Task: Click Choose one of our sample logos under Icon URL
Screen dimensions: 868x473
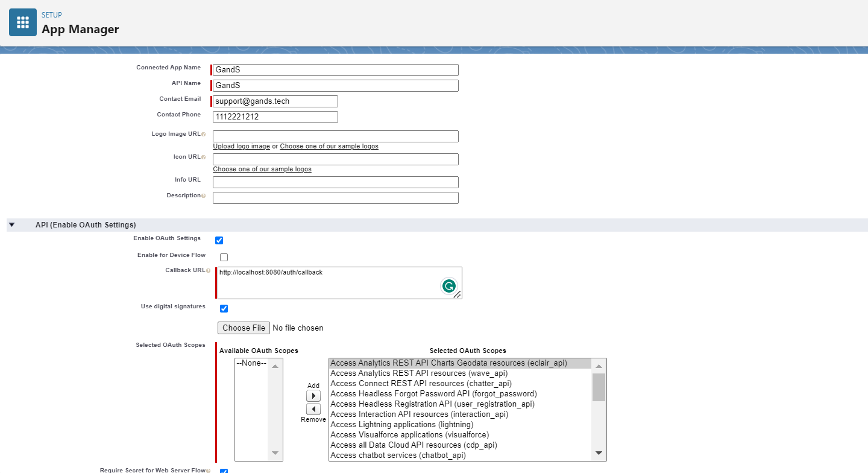Action: tap(262, 170)
